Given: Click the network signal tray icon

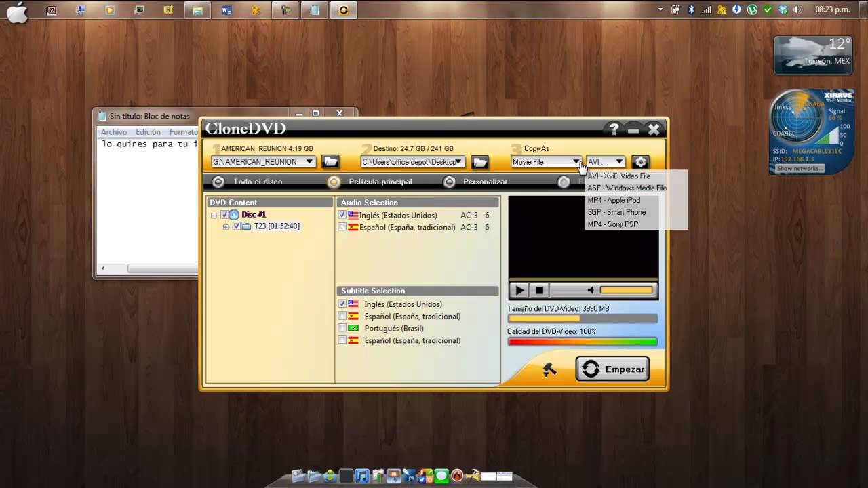Looking at the screenshot, I should [707, 9].
